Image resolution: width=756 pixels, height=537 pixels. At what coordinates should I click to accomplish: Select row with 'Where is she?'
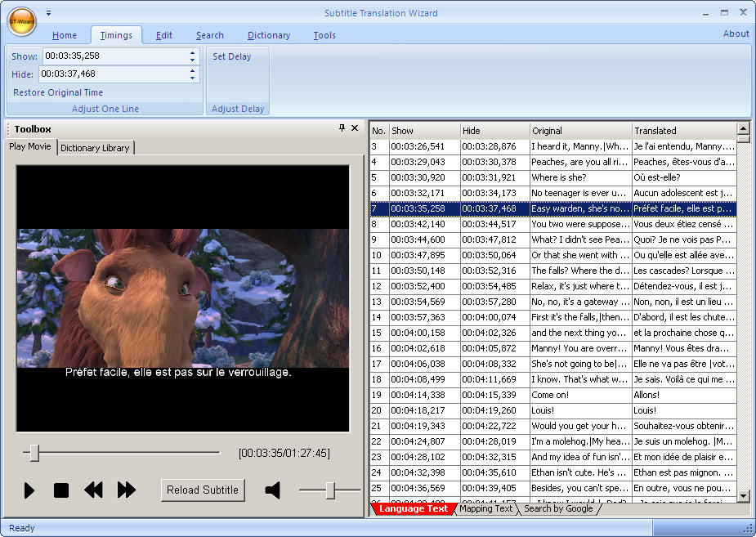(553, 177)
